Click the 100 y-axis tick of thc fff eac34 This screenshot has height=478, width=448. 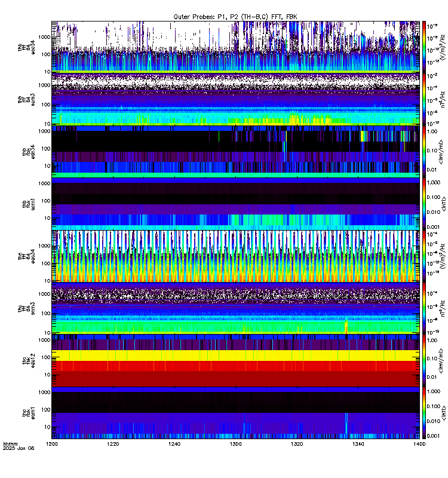[46, 263]
